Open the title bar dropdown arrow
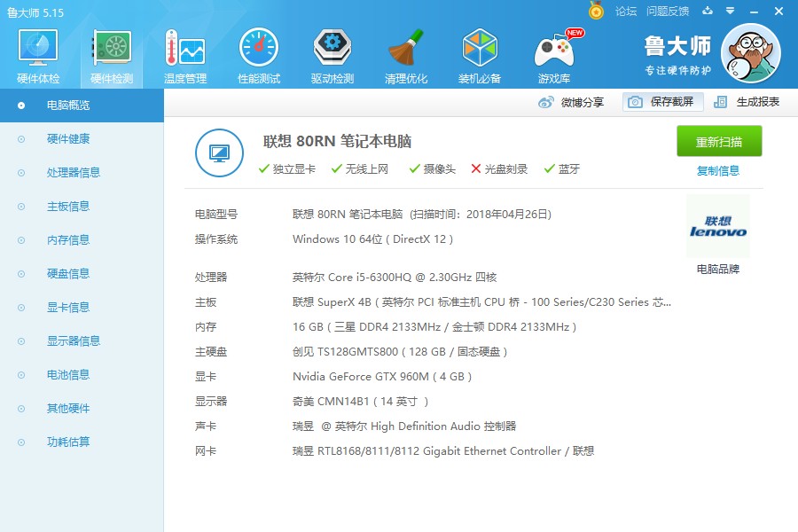 pyautogui.click(x=730, y=12)
